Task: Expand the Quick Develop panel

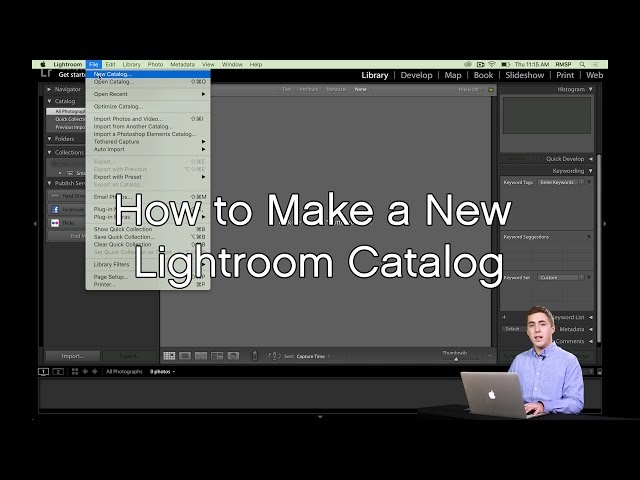Action: tap(590, 159)
